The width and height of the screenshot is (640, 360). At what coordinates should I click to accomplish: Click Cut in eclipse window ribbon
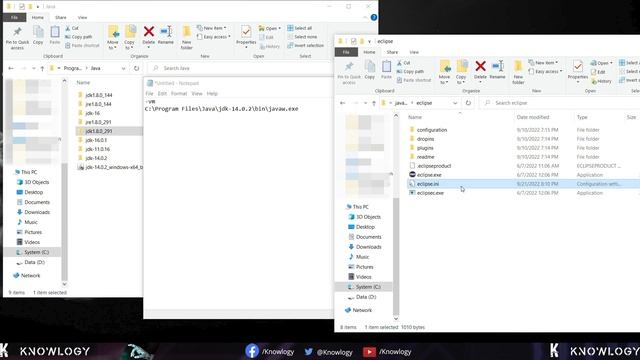tap(404, 63)
